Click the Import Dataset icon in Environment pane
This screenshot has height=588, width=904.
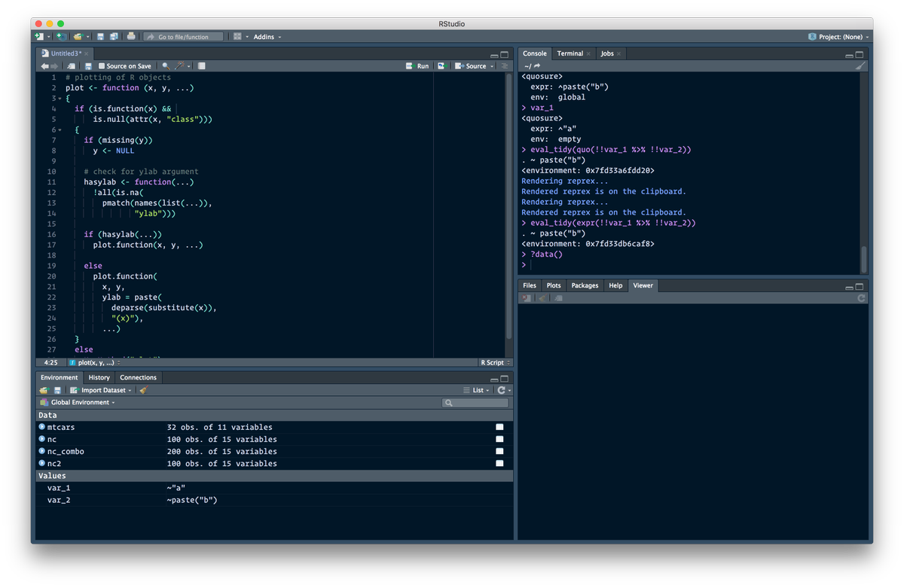(74, 390)
